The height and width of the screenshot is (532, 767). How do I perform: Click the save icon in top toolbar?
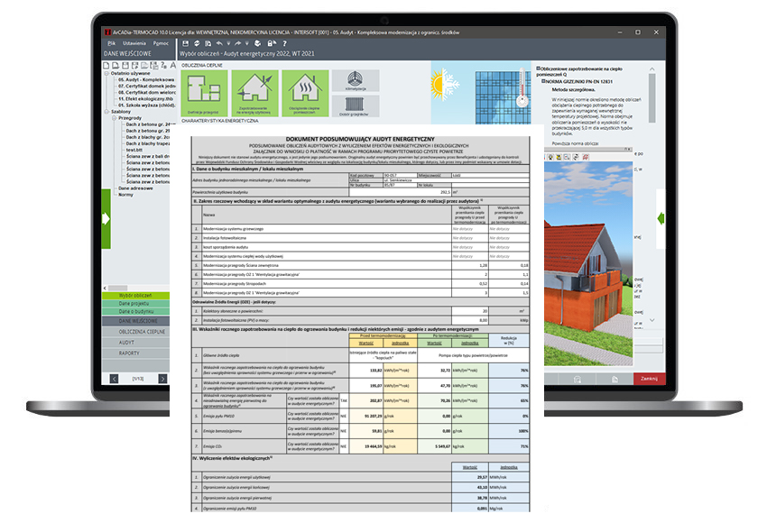185,43
